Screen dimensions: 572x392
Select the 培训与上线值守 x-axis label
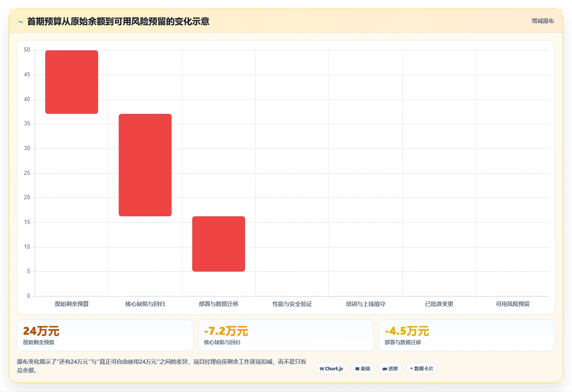pos(365,304)
